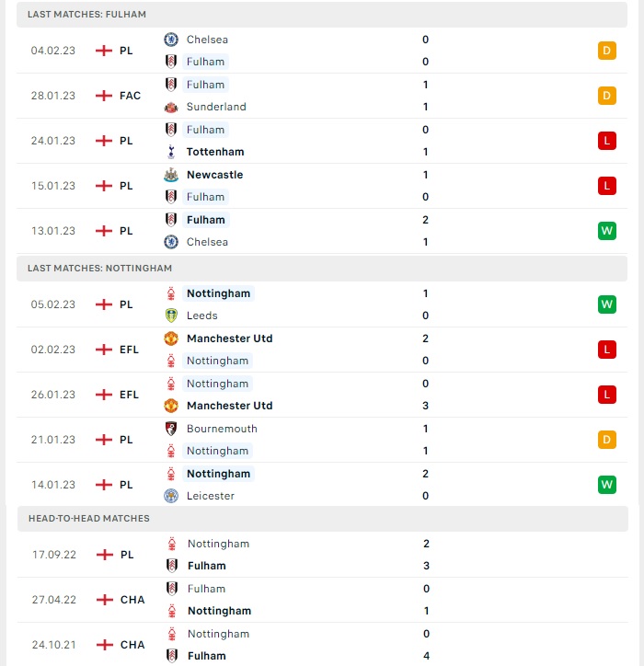Screen dimensions: 644x666
Task: Click the Leeds club crest icon
Action: click(x=171, y=316)
